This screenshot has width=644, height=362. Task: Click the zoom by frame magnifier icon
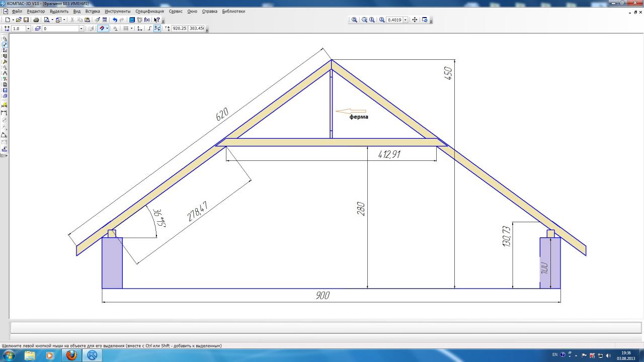click(354, 20)
